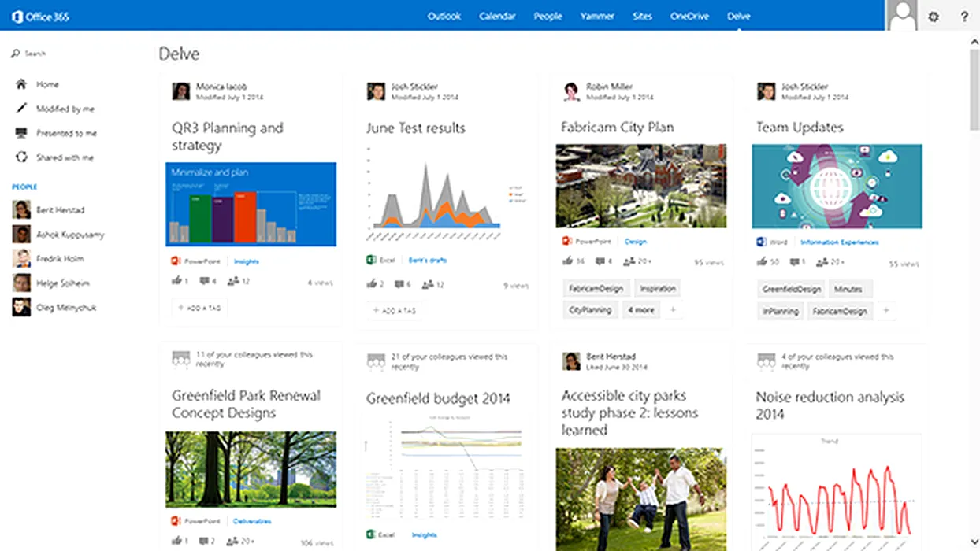Click 'Add a tag' on QR3 Planning card
Image resolution: width=980 pixels, height=551 pixels.
click(199, 308)
